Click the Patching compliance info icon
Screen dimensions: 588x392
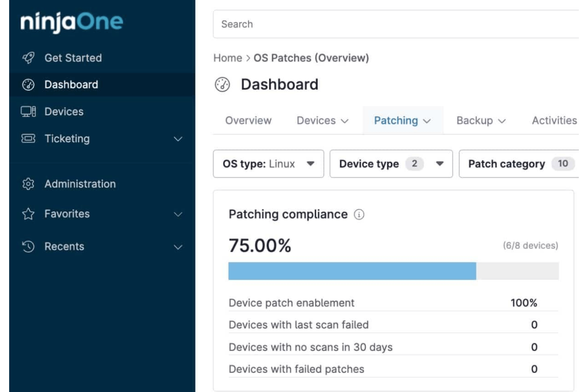[359, 214]
